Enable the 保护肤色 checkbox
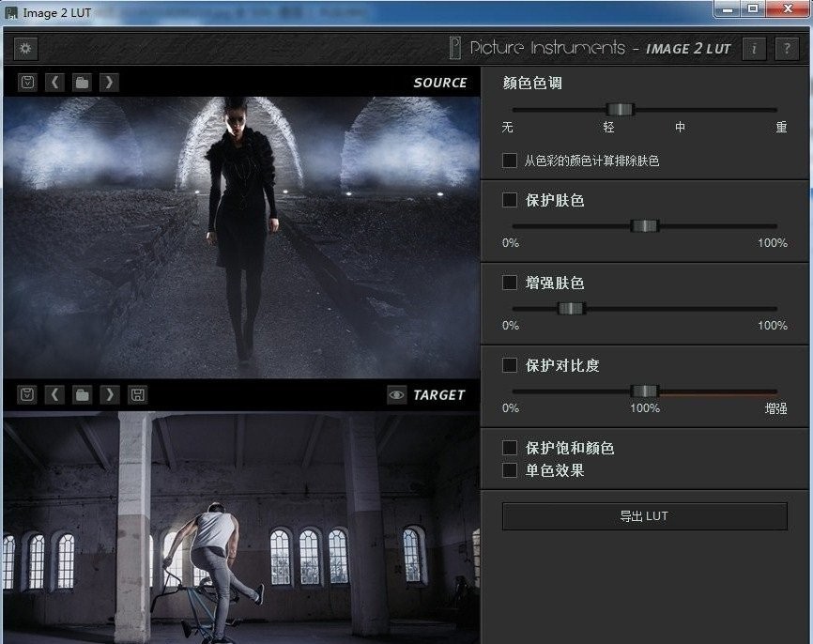This screenshot has height=644, width=813. pyautogui.click(x=510, y=200)
